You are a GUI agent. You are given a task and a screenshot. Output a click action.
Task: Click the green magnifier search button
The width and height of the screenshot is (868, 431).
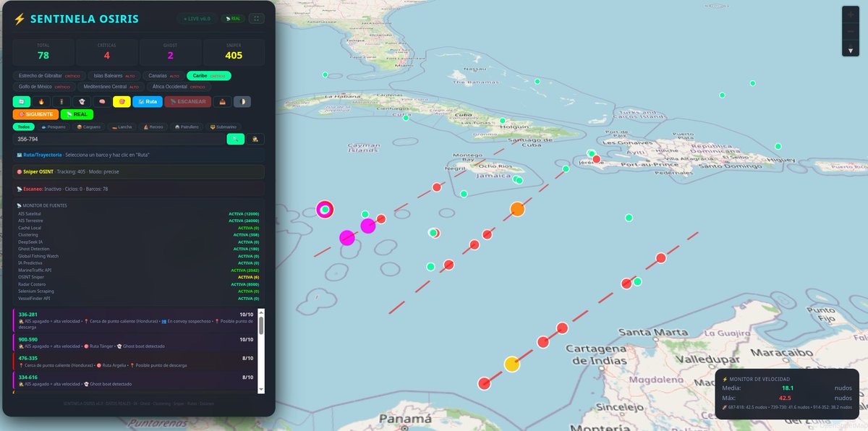coord(236,139)
